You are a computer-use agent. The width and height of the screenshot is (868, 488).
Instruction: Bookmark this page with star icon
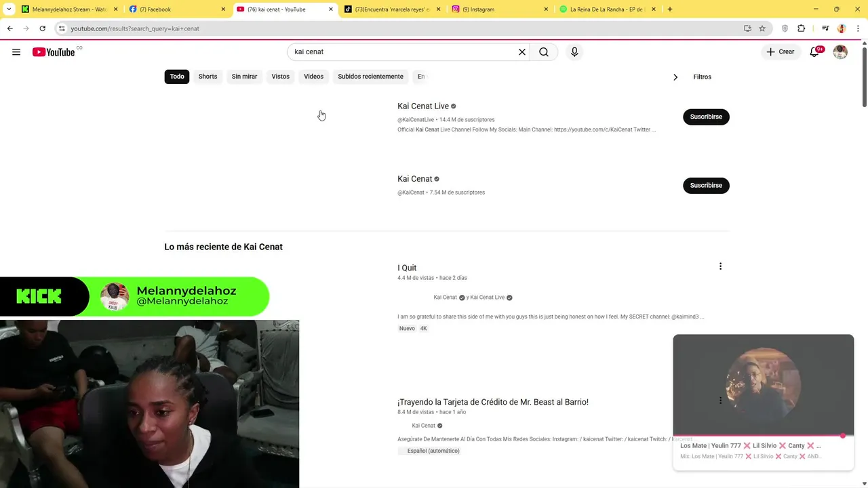[762, 28]
